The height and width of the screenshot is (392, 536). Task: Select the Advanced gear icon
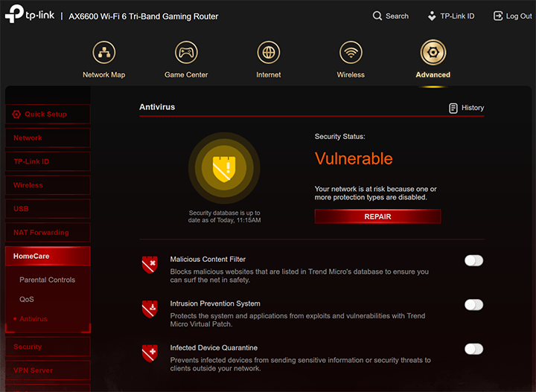[433, 53]
